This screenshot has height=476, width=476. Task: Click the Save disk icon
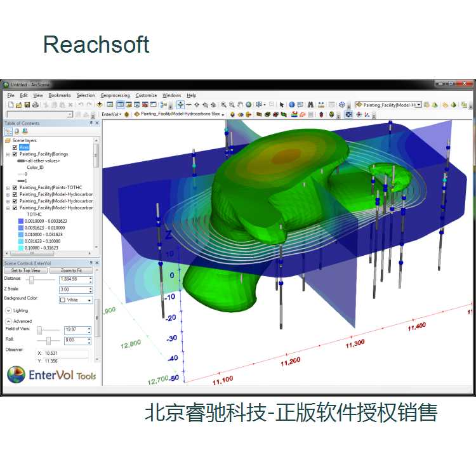[27, 105]
